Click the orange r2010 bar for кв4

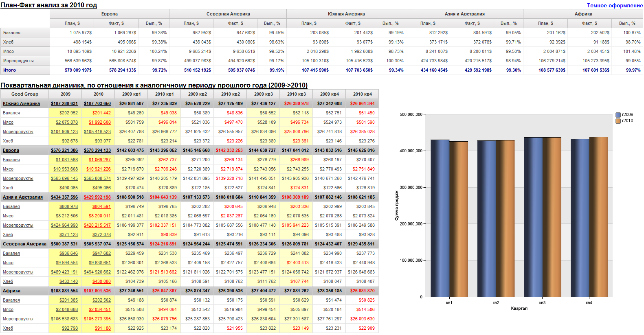pos(598,217)
